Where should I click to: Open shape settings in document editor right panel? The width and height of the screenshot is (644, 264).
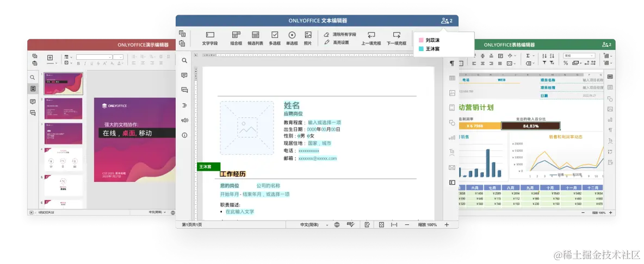coord(452,123)
